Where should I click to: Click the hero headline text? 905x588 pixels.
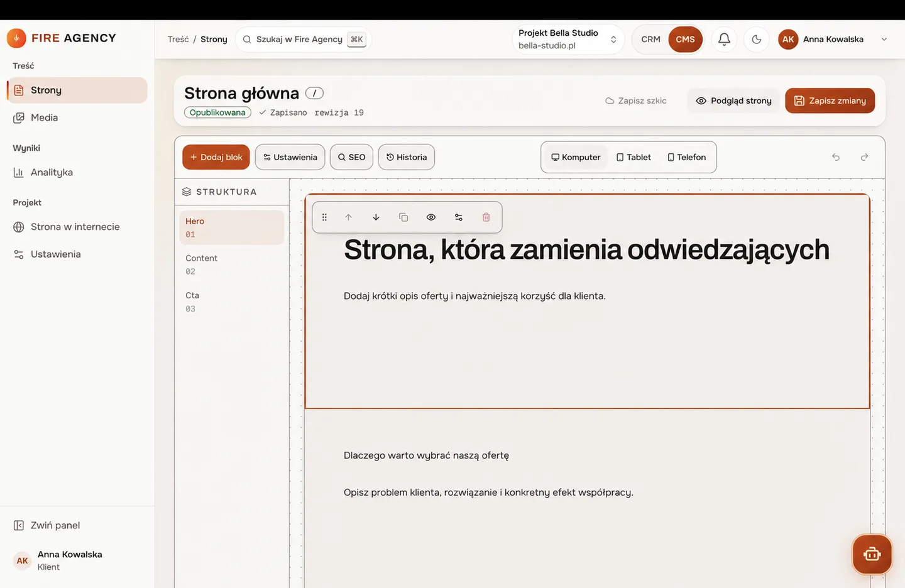pos(586,250)
